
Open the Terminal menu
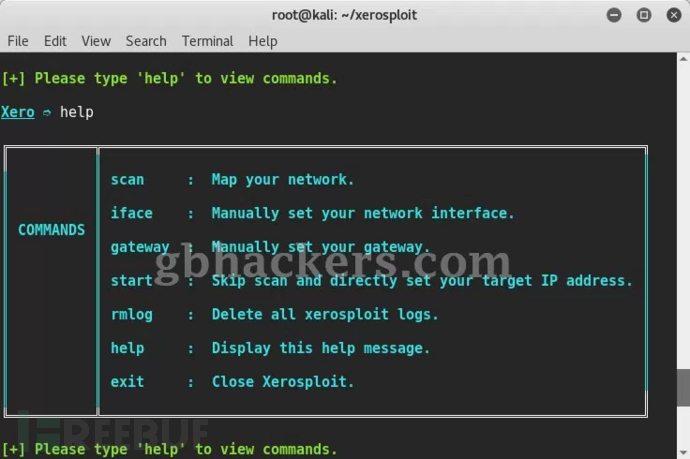(x=207, y=41)
